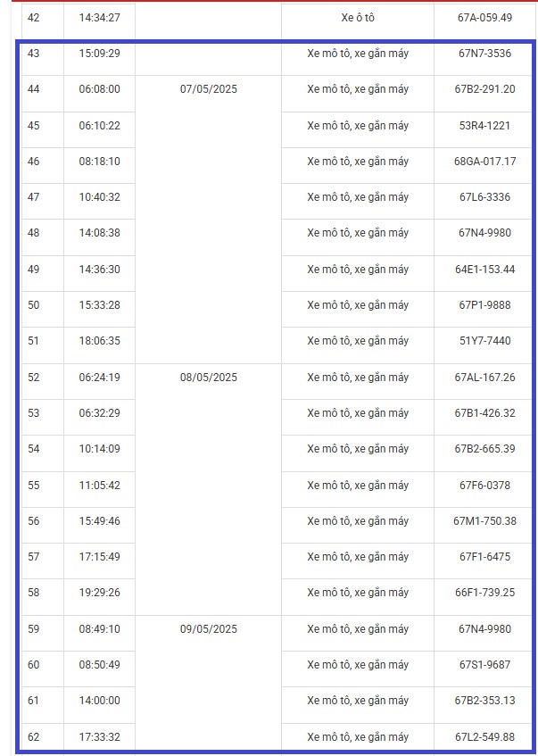Select plate number 64E1-153.44

click(x=484, y=270)
